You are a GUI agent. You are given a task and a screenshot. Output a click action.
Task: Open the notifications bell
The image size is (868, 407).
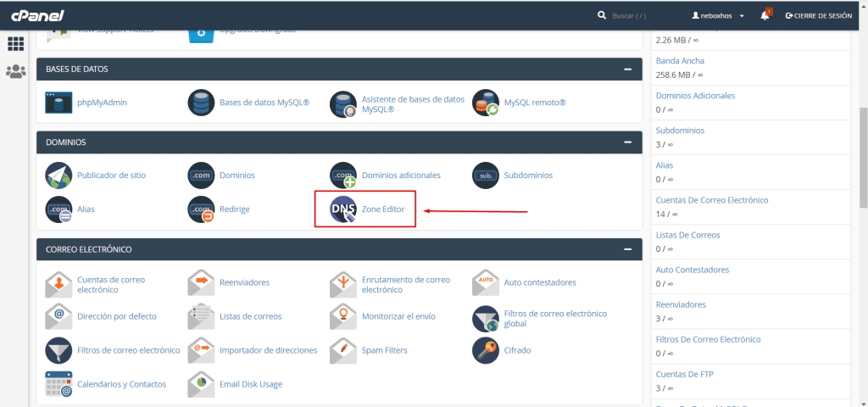click(765, 15)
